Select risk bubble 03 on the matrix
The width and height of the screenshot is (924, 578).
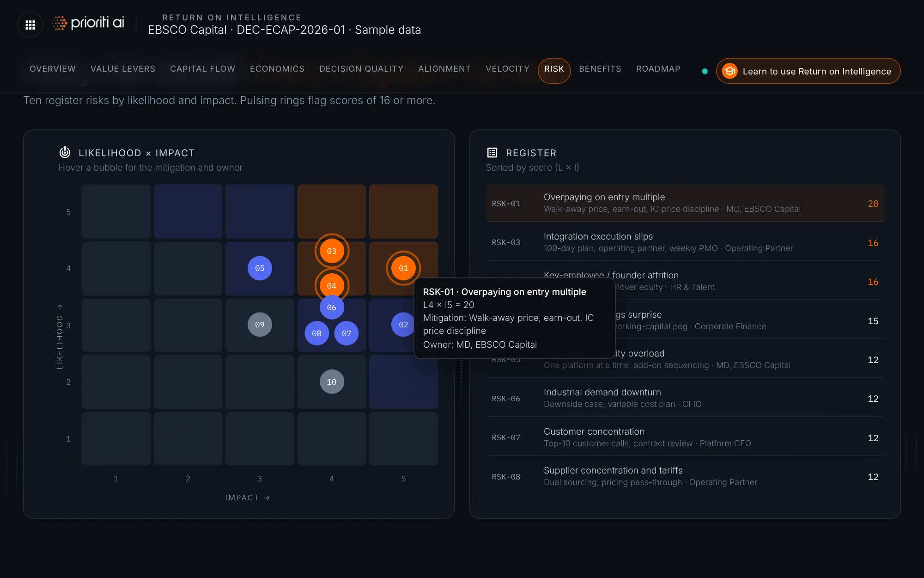pyautogui.click(x=332, y=251)
